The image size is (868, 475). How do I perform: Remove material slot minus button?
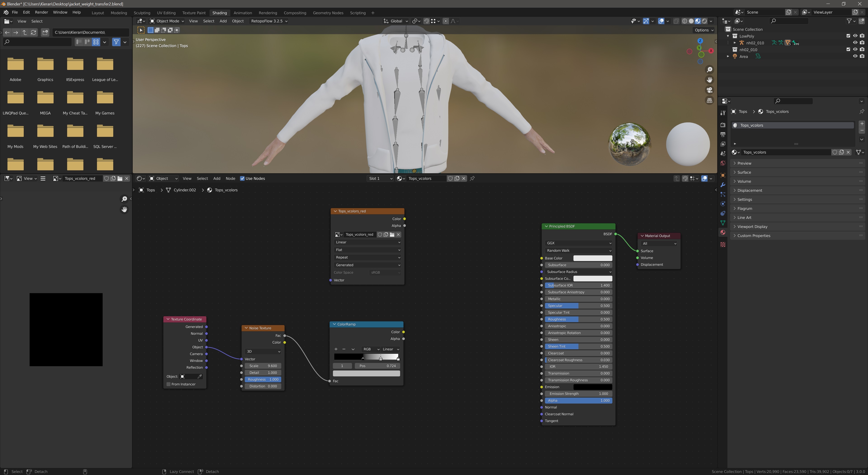coord(862,131)
